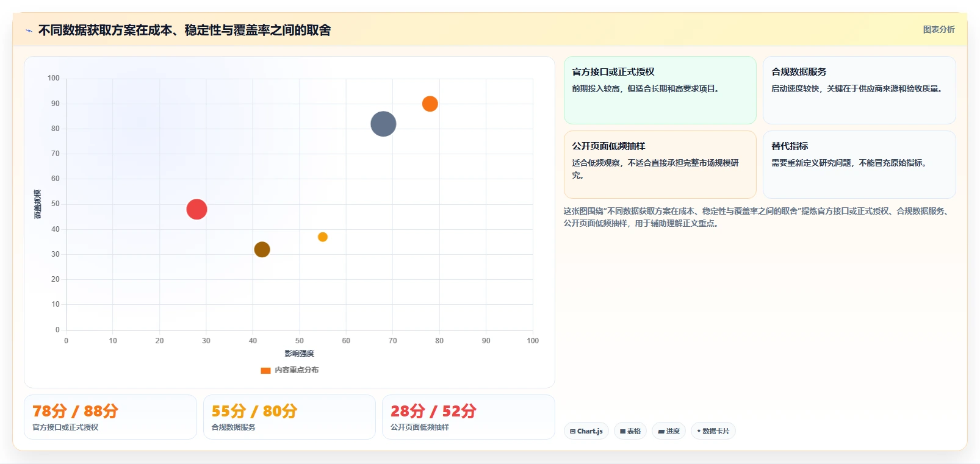This screenshot has width=980, height=464.
Task: Click the 55分 / 80分 score card
Action: pyautogui.click(x=289, y=417)
